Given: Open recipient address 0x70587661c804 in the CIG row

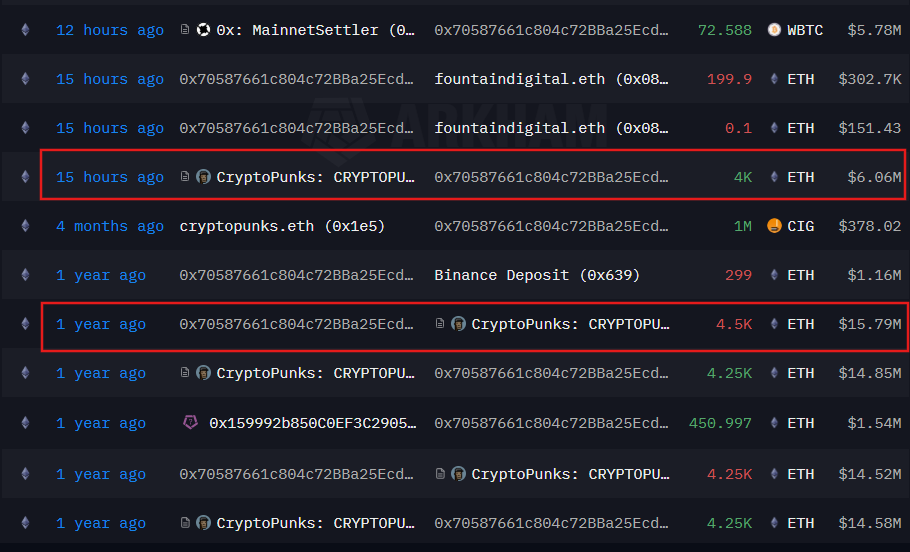Looking at the screenshot, I should [x=551, y=226].
